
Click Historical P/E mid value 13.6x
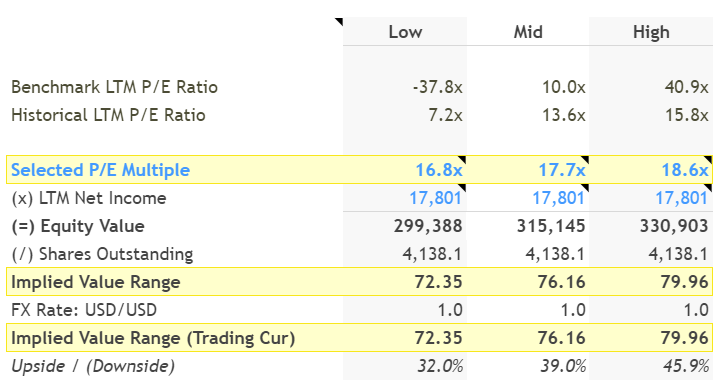[x=564, y=115]
